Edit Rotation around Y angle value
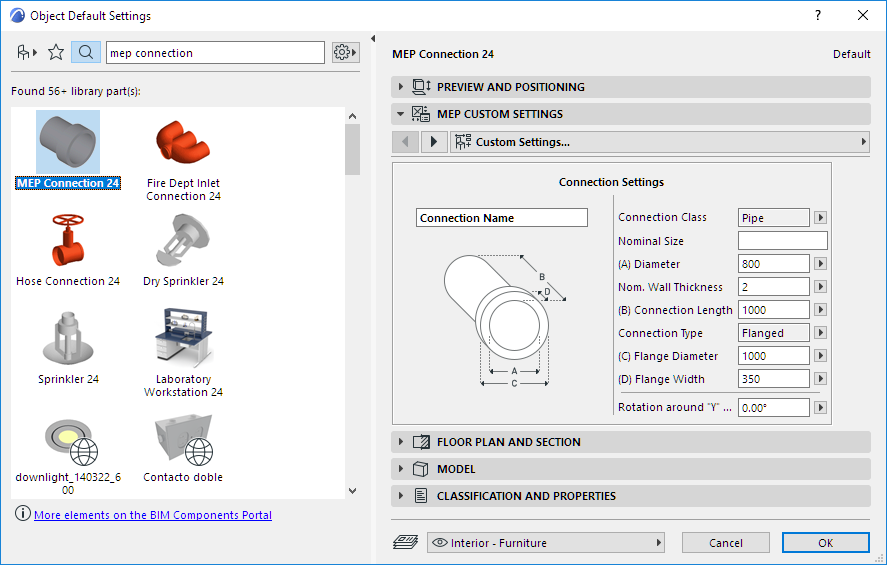Screen dimensions: 887x565 tap(773, 408)
